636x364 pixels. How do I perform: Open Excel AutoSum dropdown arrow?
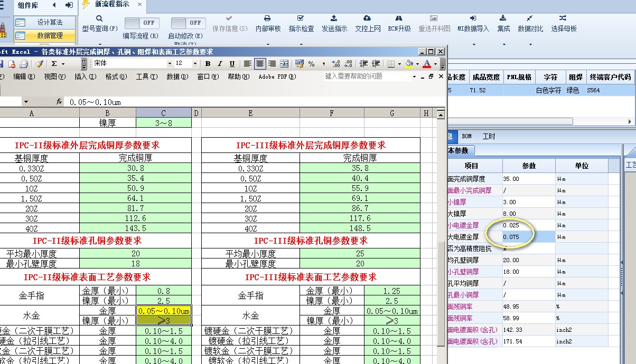point(63,64)
